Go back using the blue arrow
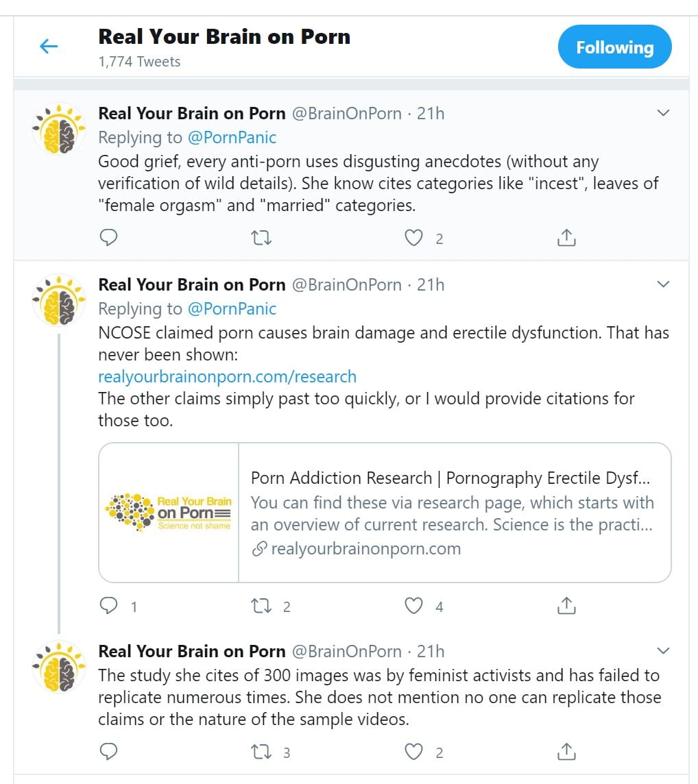 click(x=49, y=47)
